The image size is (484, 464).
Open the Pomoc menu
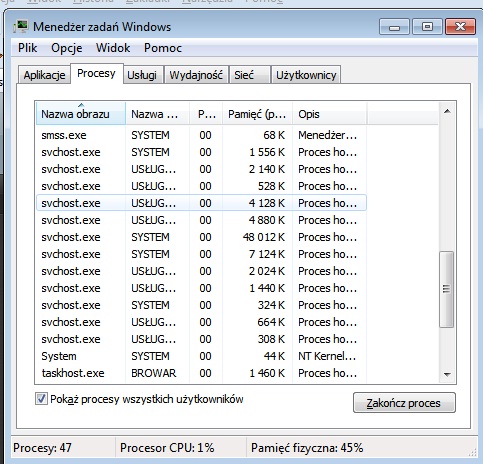pos(163,48)
